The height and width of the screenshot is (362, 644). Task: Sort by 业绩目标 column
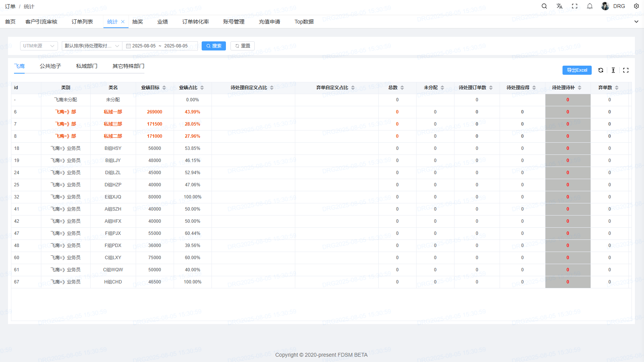click(164, 88)
